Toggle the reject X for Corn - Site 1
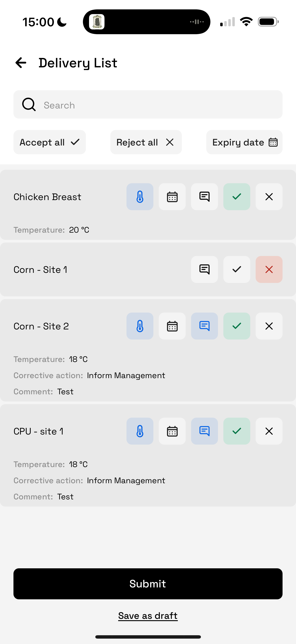This screenshot has width=296, height=644. point(269,269)
